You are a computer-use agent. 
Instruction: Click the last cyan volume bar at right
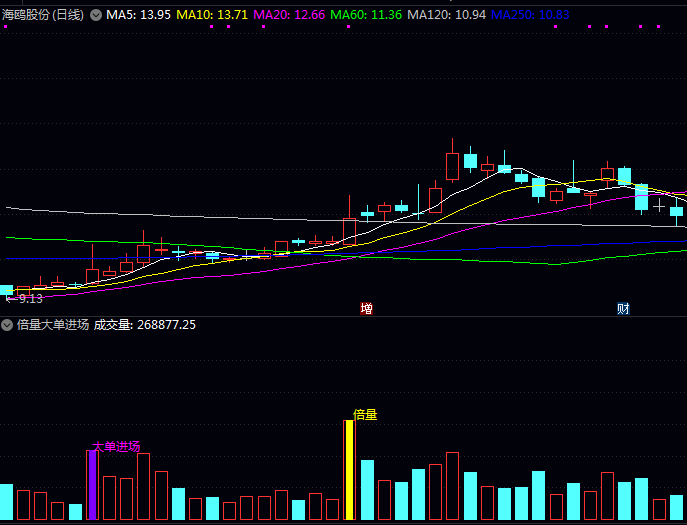676,508
